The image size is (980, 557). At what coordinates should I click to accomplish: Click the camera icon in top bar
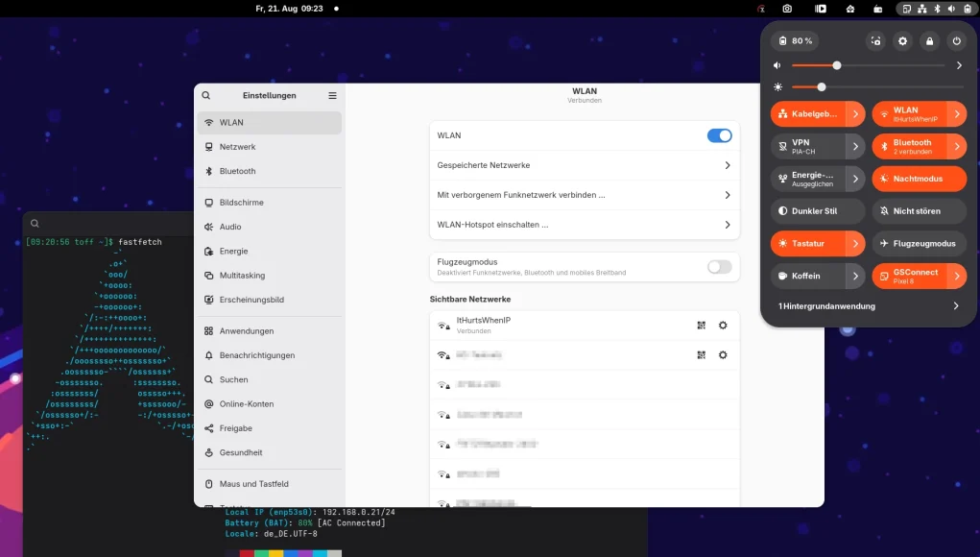pos(787,9)
